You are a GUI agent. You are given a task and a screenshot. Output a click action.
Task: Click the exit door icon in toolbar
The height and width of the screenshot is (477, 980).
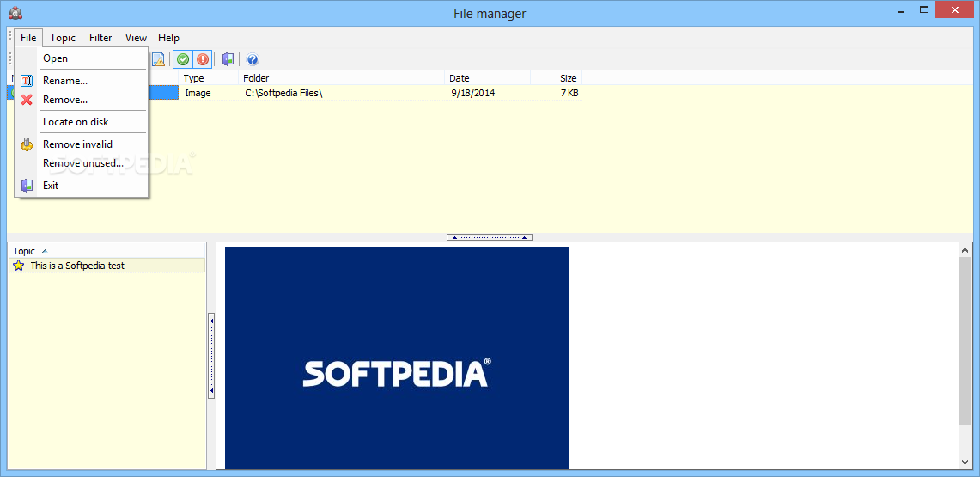(x=228, y=59)
